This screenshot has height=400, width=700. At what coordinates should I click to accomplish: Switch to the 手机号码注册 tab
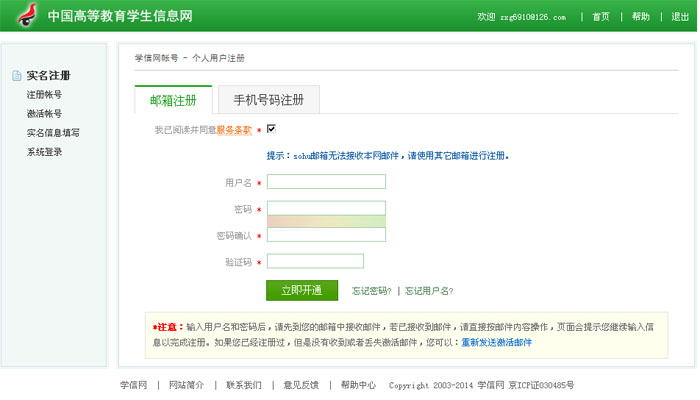[x=269, y=100]
